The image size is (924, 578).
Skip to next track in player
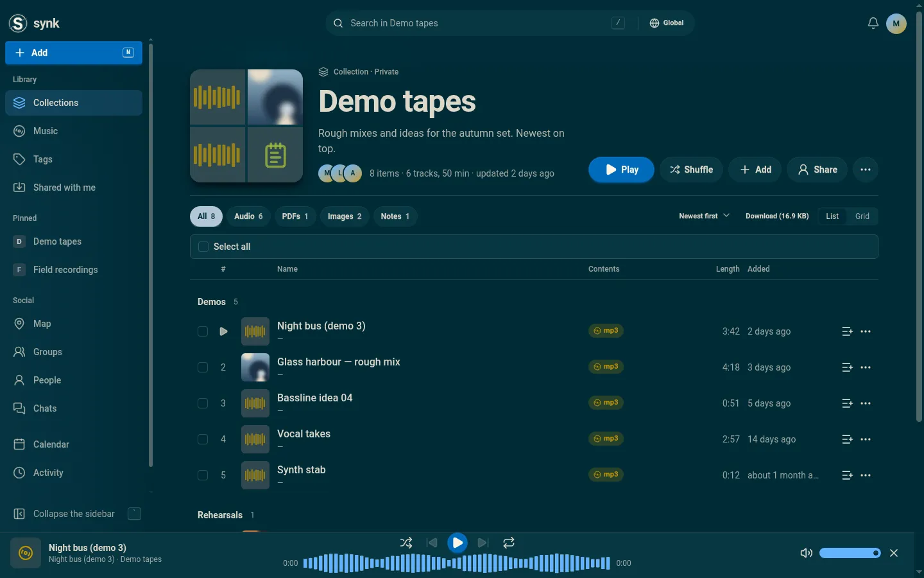point(483,543)
